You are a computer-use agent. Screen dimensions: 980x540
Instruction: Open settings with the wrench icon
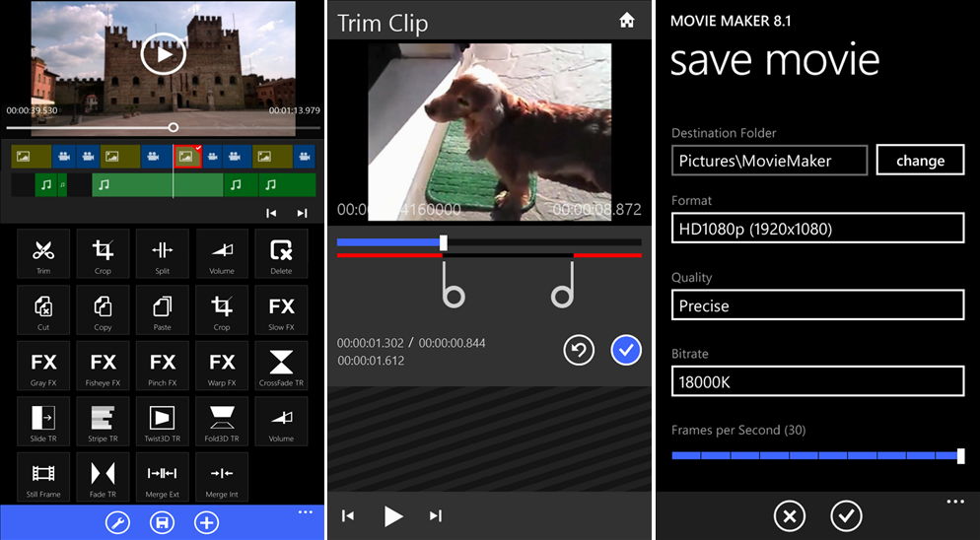[117, 522]
